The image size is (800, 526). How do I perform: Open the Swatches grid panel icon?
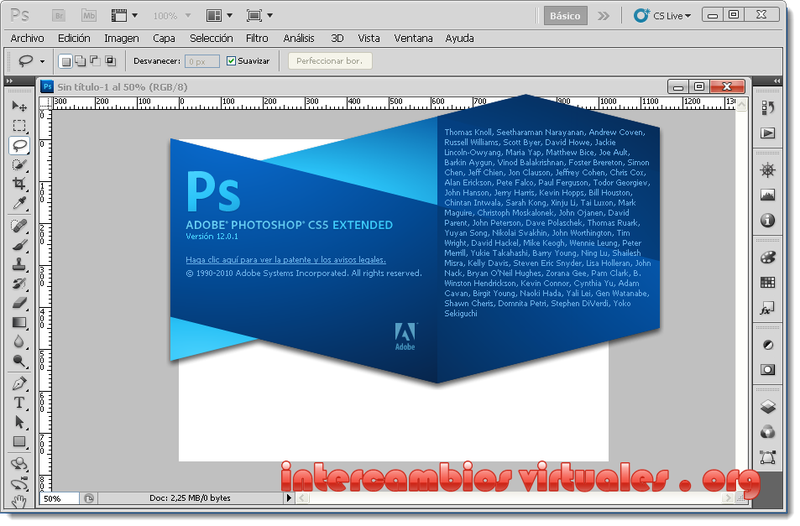coord(767,283)
